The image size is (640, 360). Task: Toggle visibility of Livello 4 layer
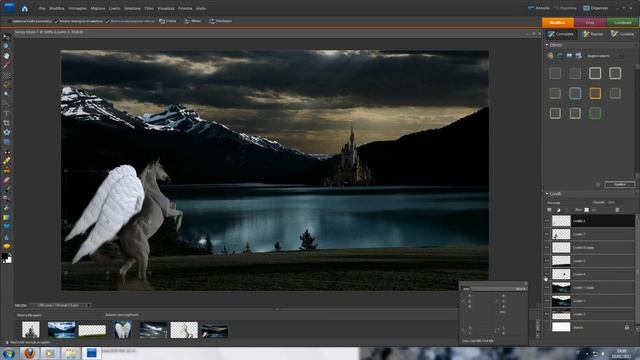point(547,274)
